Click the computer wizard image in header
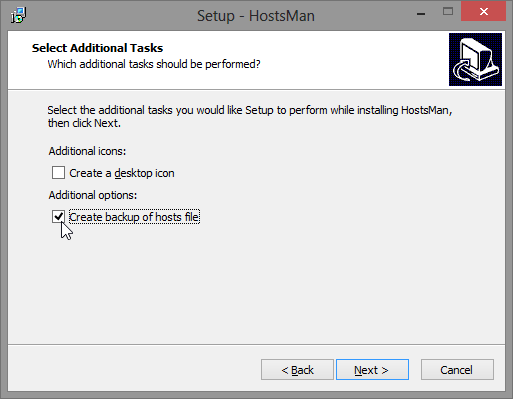 [x=475, y=59]
